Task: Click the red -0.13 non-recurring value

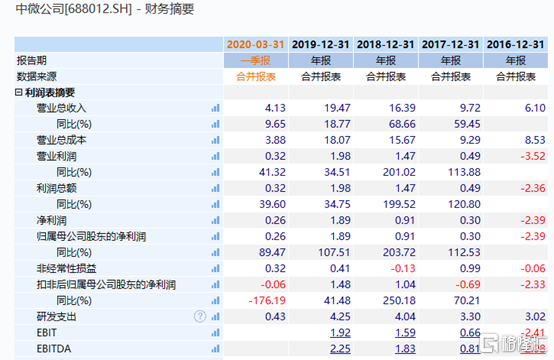Action: click(403, 268)
